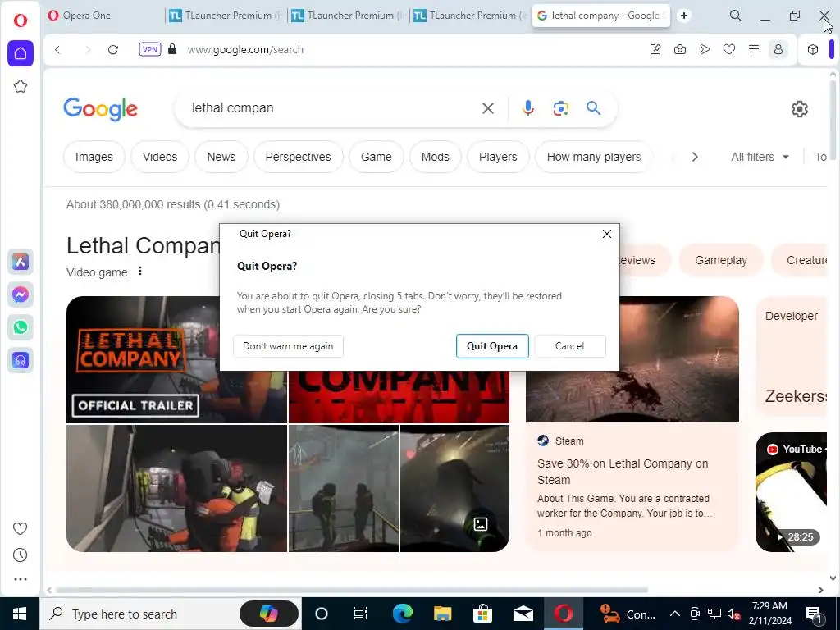840x630 pixels.
Task: Open the Opera home sidebar icon
Action: tap(21, 53)
